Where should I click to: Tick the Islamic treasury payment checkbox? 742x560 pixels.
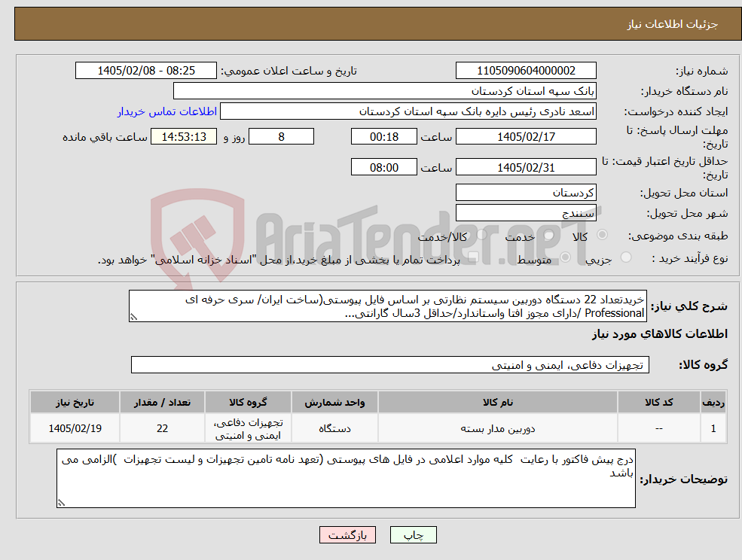pyautogui.click(x=473, y=257)
